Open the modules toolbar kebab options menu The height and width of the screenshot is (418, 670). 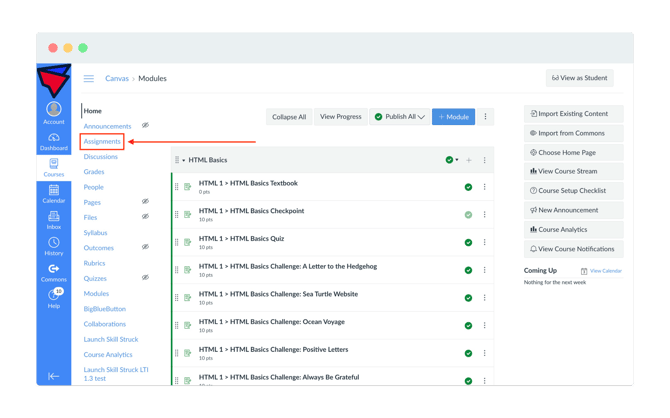485,117
